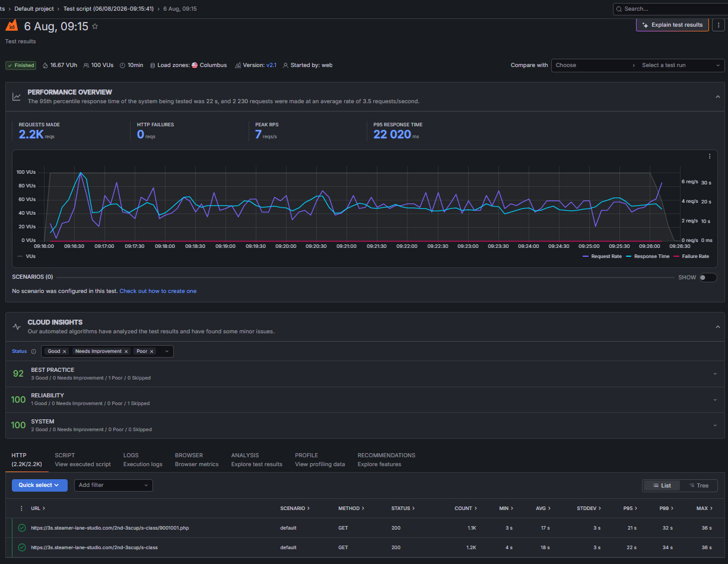Viewport: 728px width, 564px height.
Task: Open the three-dot test run options menu
Action: 718,25
